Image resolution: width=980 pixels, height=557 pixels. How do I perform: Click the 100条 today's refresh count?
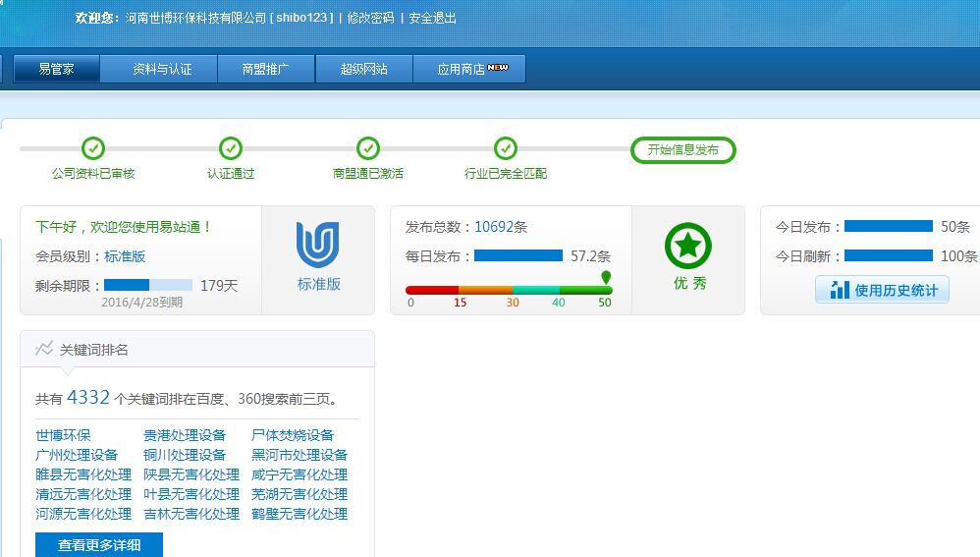pos(959,256)
